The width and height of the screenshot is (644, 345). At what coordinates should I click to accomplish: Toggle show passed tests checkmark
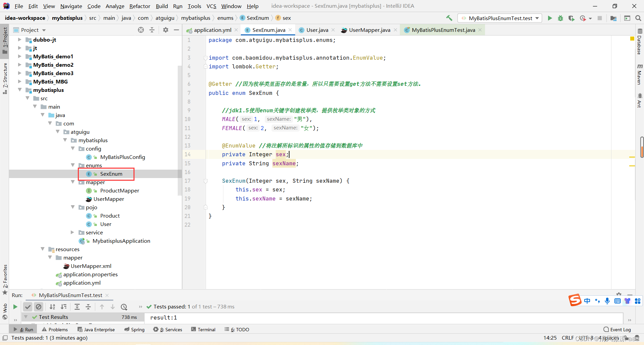click(x=28, y=307)
